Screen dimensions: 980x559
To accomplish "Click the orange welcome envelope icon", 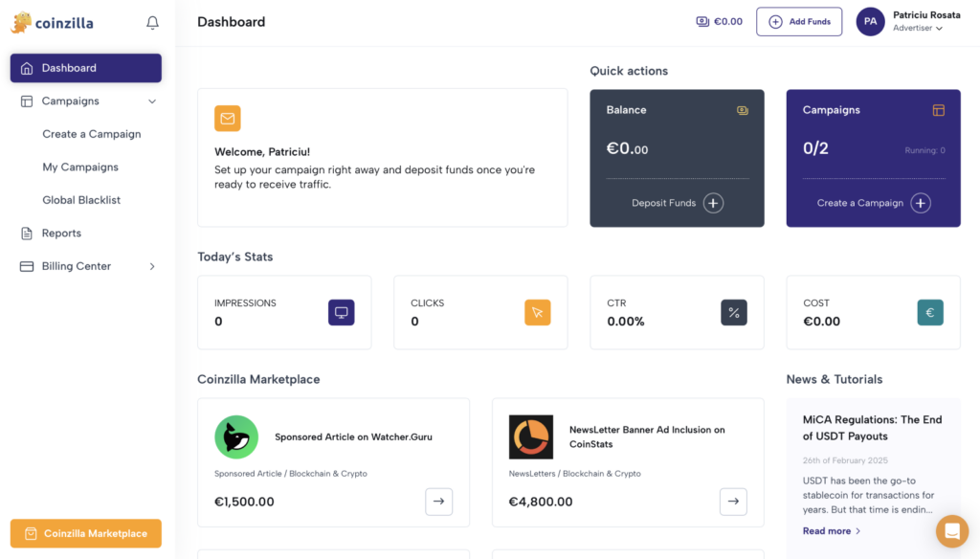I will click(x=228, y=118).
